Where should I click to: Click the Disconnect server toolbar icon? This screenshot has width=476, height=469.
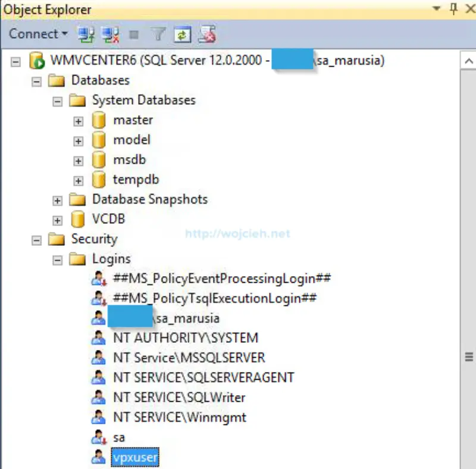(111, 34)
